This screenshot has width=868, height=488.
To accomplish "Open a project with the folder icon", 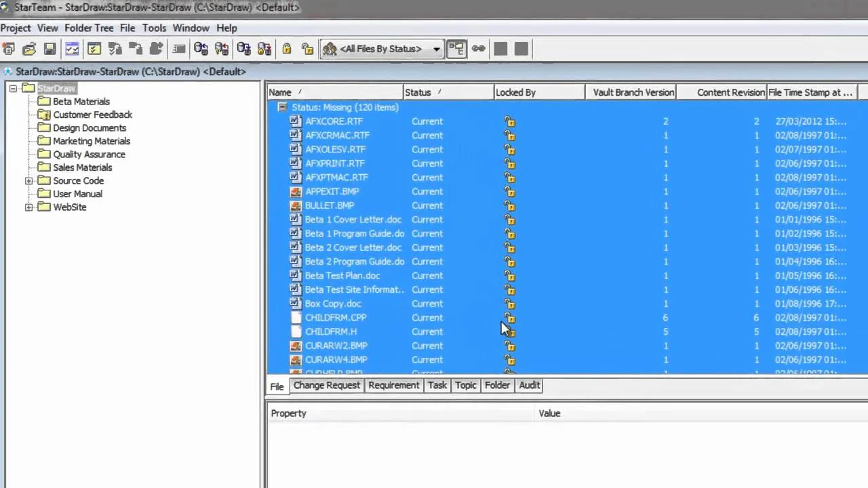I will click(29, 48).
